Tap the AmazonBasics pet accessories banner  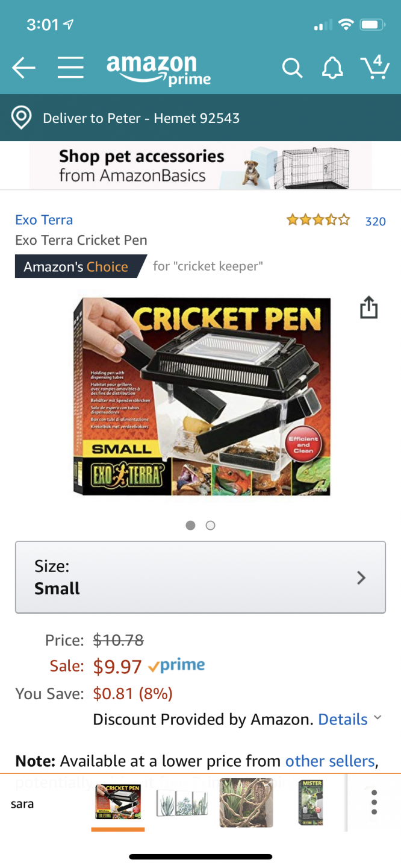pos(200,166)
